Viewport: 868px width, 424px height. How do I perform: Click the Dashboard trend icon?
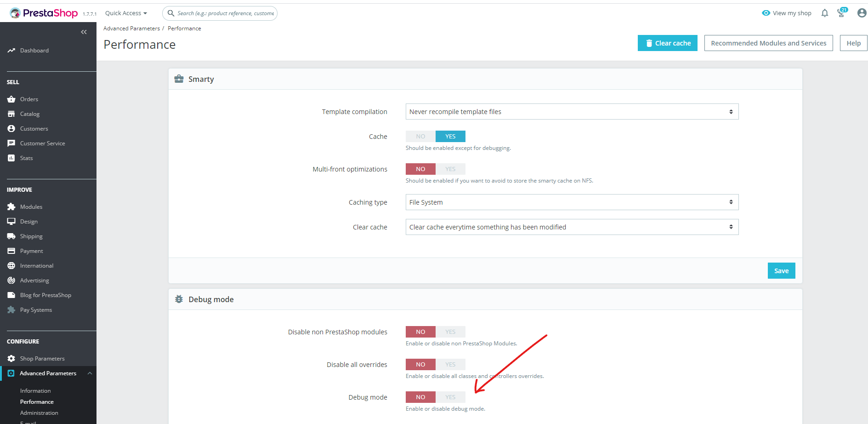pos(11,51)
